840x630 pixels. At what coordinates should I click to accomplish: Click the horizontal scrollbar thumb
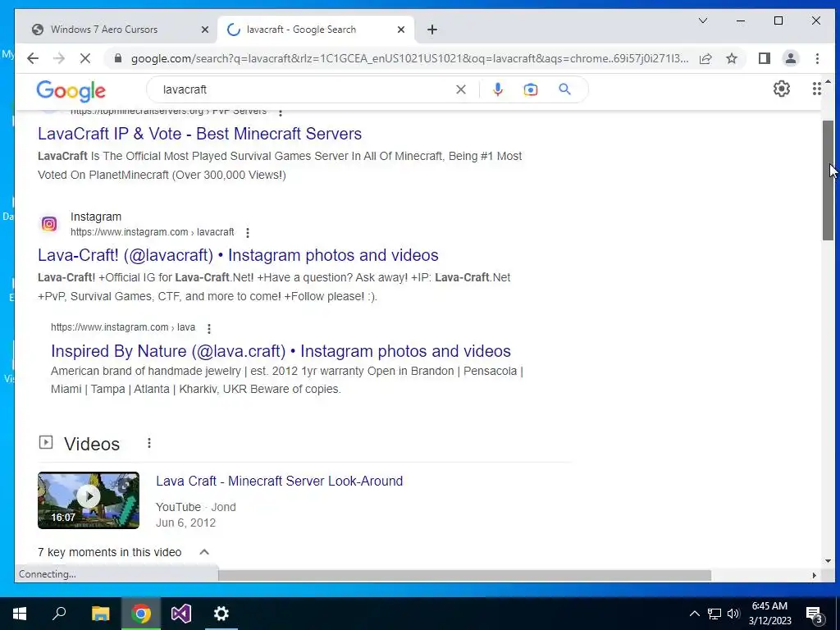464,575
